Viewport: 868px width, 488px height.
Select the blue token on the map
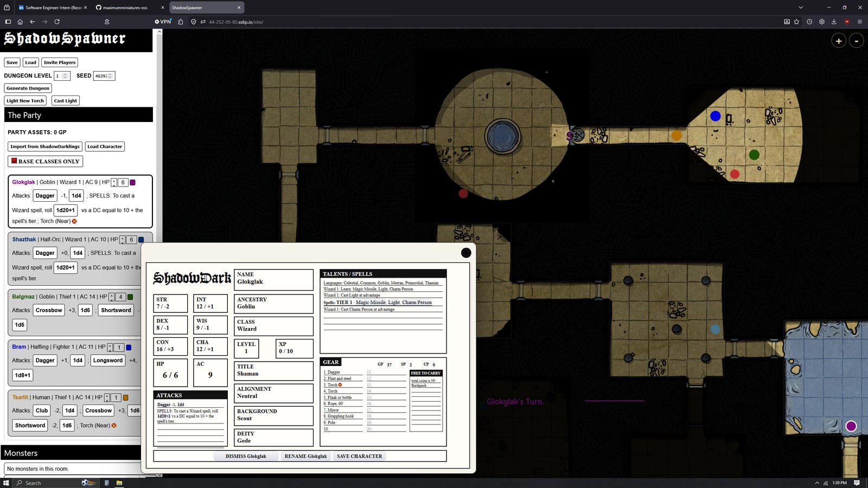(716, 116)
